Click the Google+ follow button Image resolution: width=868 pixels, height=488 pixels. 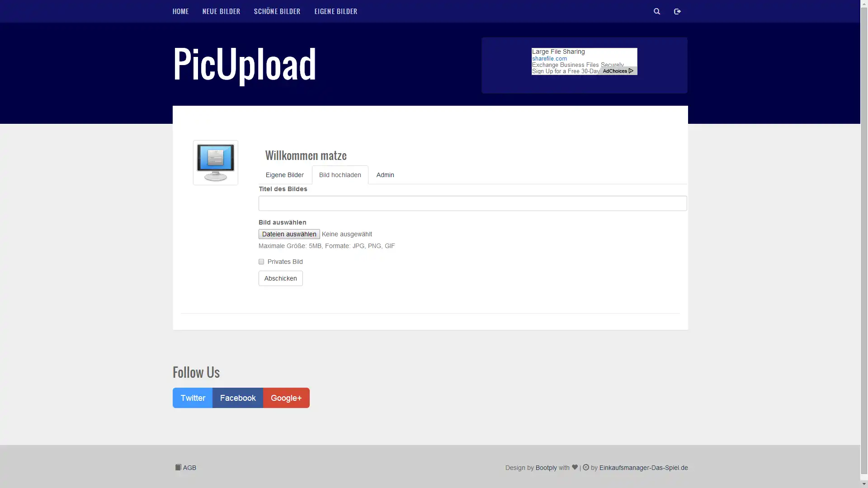[286, 398]
